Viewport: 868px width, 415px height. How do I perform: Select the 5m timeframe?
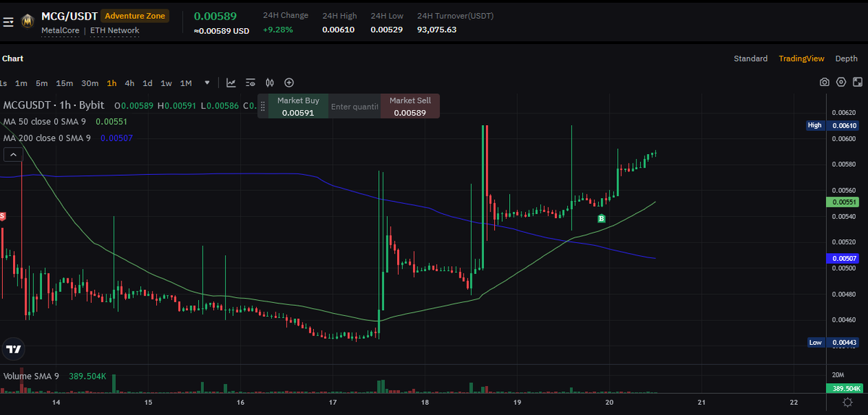tap(42, 83)
